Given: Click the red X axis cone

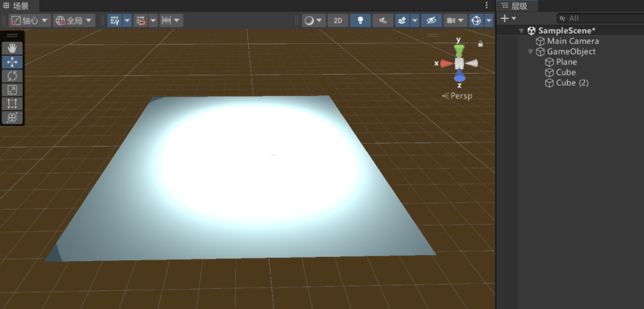Looking at the screenshot, I should 447,63.
